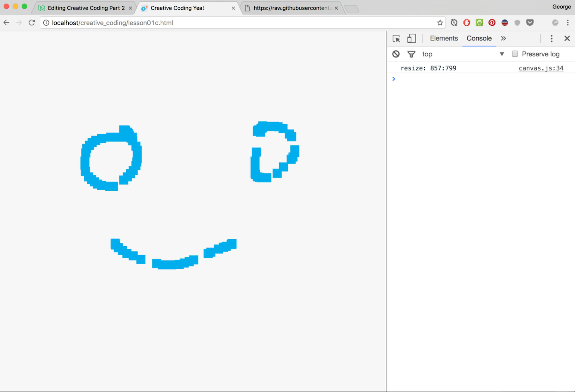The height and width of the screenshot is (392, 575).
Task: Click the Pinterest extension icon
Action: coord(492,23)
